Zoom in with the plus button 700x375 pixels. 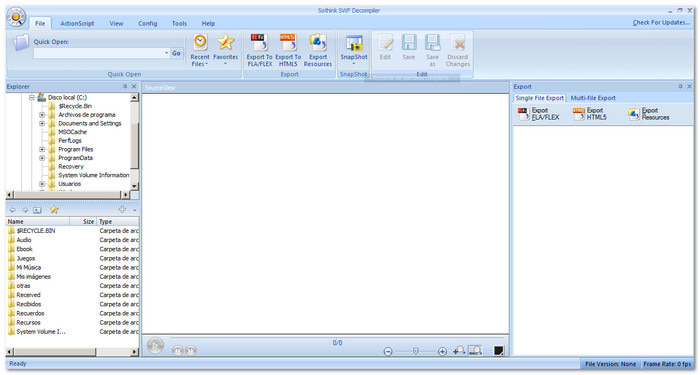(442, 351)
